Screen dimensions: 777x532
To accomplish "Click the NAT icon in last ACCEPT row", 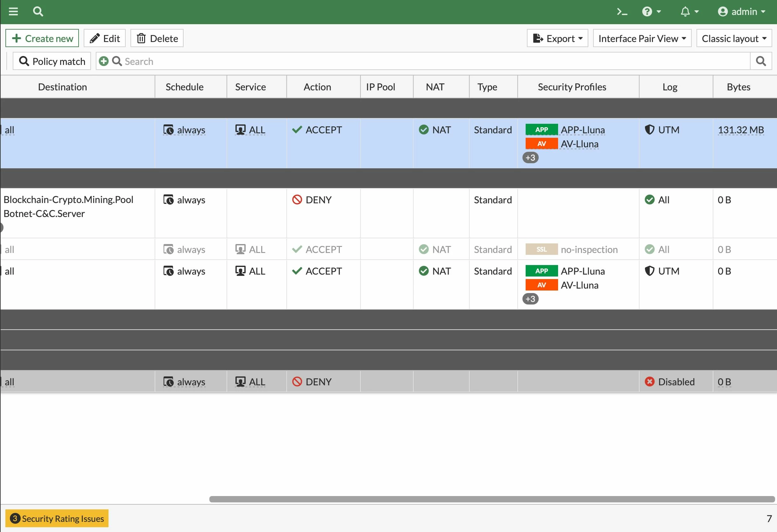I will [x=423, y=271].
